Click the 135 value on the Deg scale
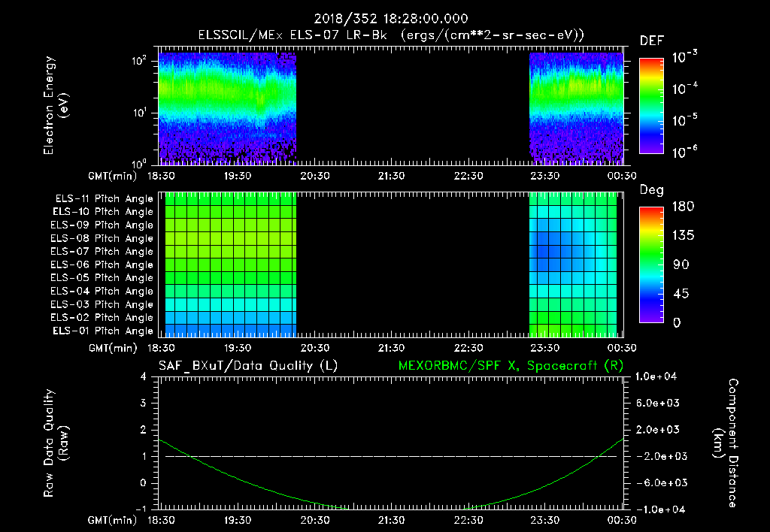Screen dimensions: 770x532 (683, 236)
